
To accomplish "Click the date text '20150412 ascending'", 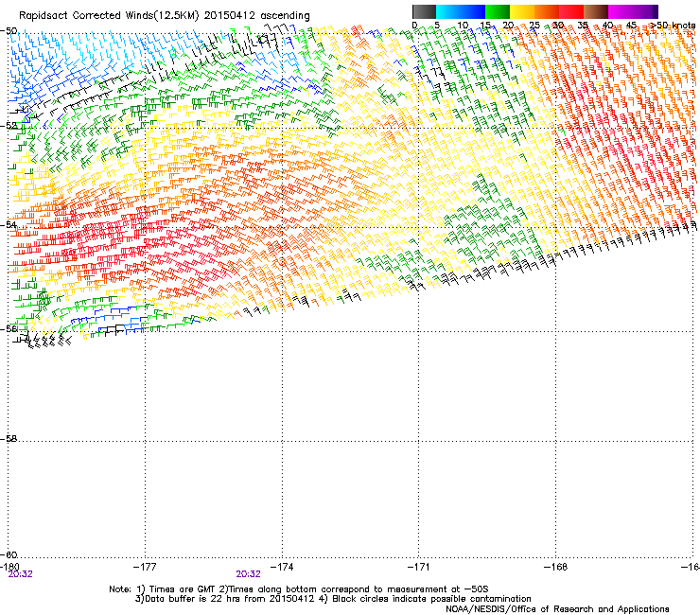I will [x=256, y=16].
